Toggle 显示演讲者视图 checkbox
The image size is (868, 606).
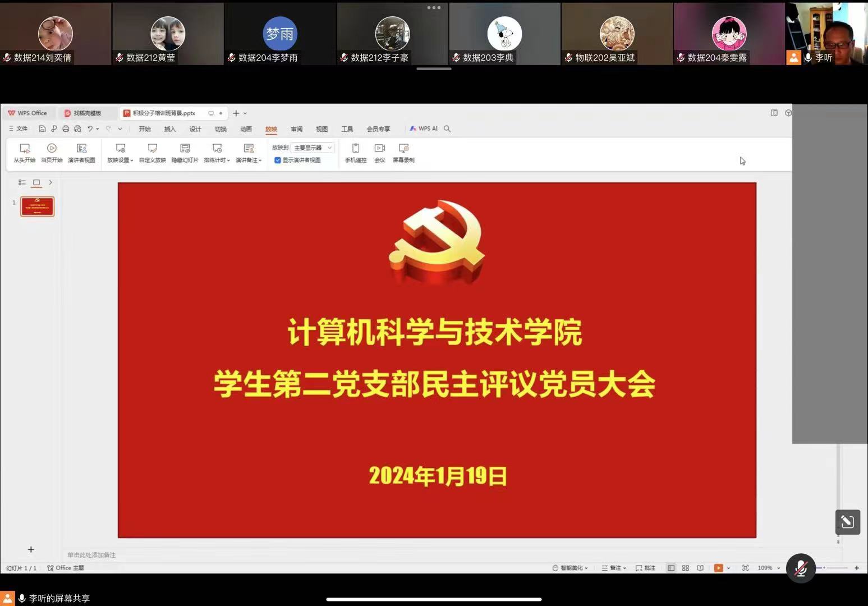278,160
